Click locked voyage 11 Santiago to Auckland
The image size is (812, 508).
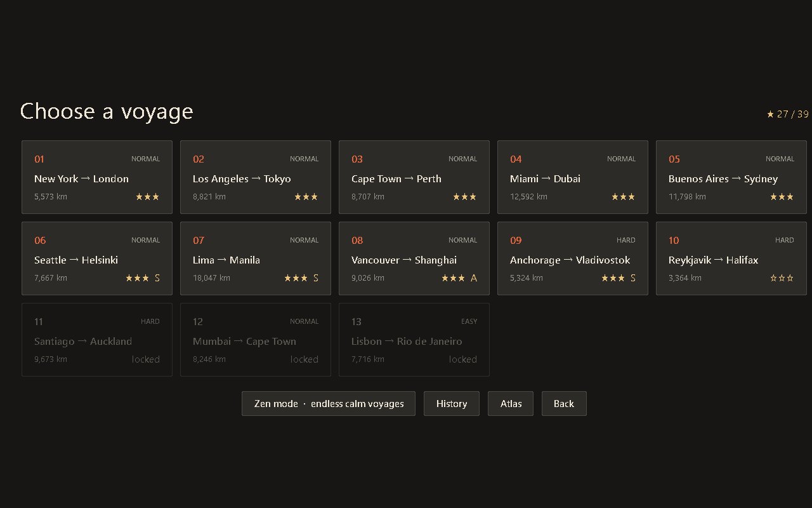[x=97, y=340]
